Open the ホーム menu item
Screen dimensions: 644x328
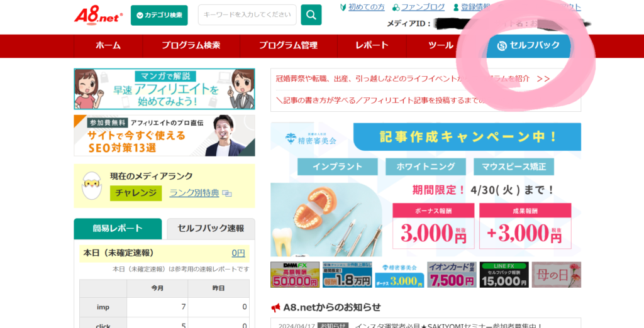coord(108,45)
